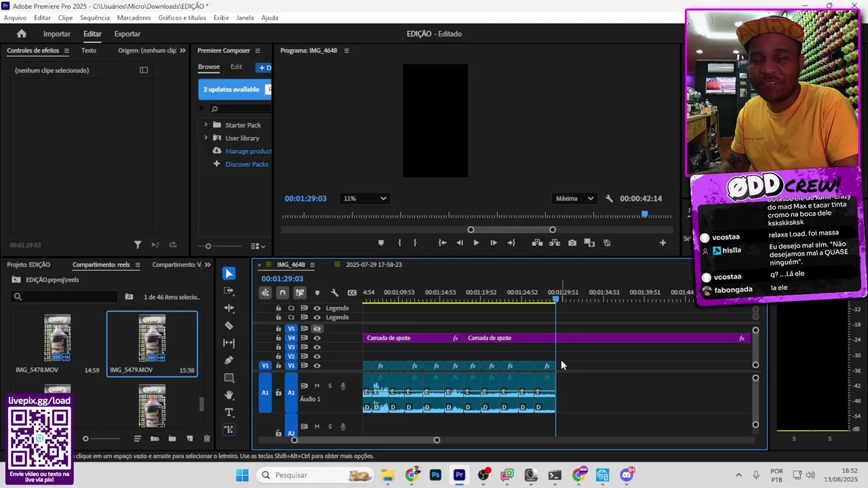Toggle lock on track V3
868x488 pixels.
[x=278, y=347]
